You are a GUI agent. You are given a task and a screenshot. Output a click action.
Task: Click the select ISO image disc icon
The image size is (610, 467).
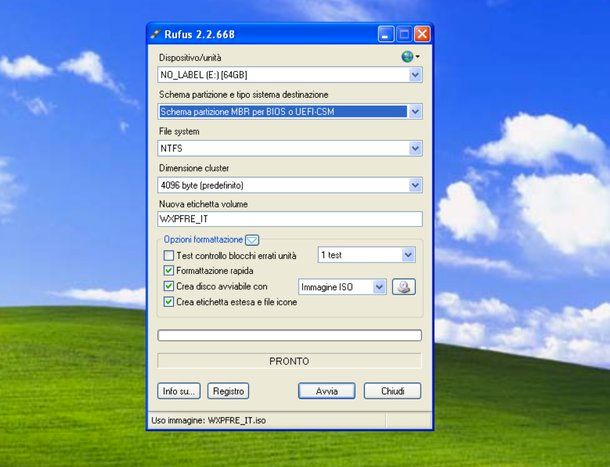404,287
